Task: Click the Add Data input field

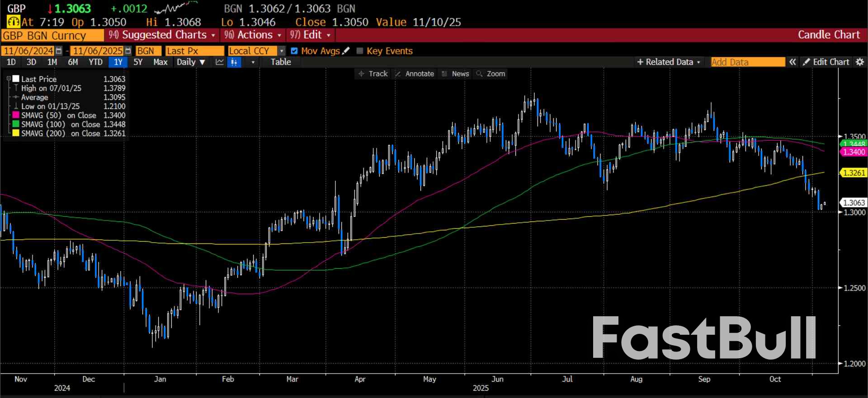Action: pyautogui.click(x=748, y=62)
